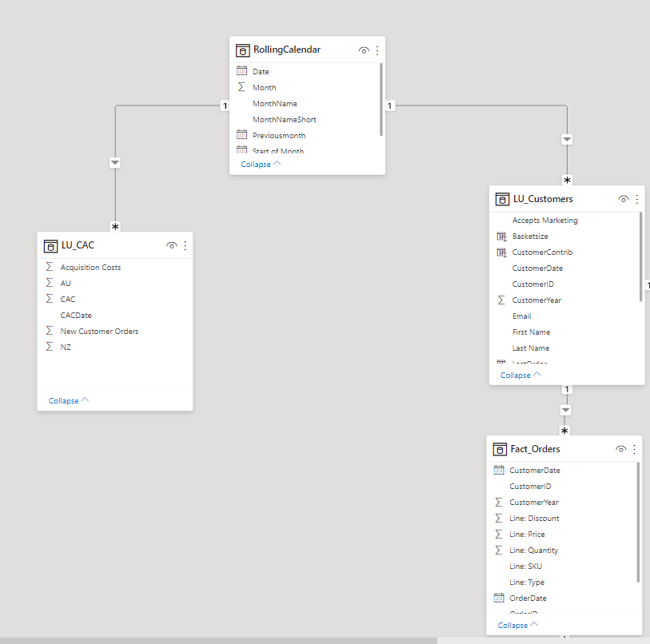Click Fact_Orders fields scrollbar
The width and height of the screenshot is (650, 644).
638,523
